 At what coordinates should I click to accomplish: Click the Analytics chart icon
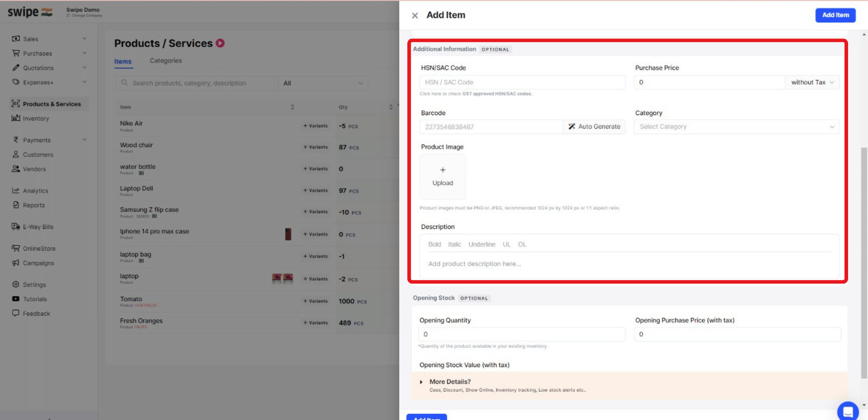[x=16, y=191]
